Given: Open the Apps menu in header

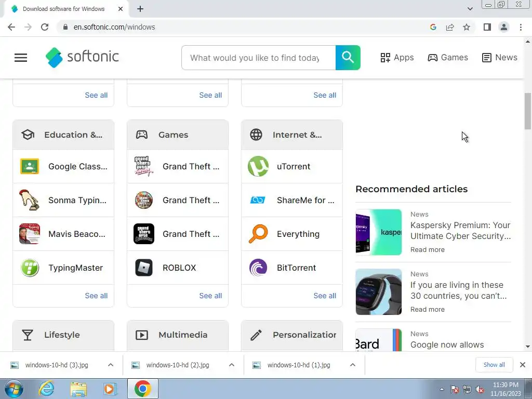Looking at the screenshot, I should tap(397, 58).
